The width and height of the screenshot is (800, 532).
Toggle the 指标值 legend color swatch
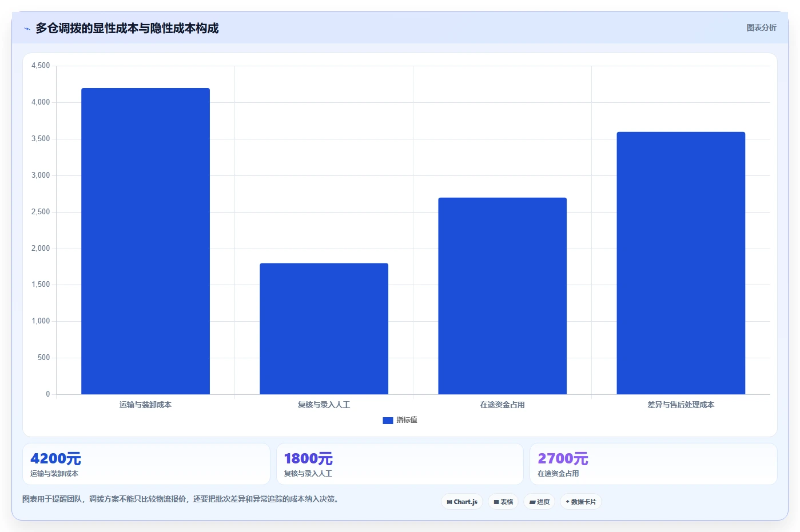(x=388, y=420)
